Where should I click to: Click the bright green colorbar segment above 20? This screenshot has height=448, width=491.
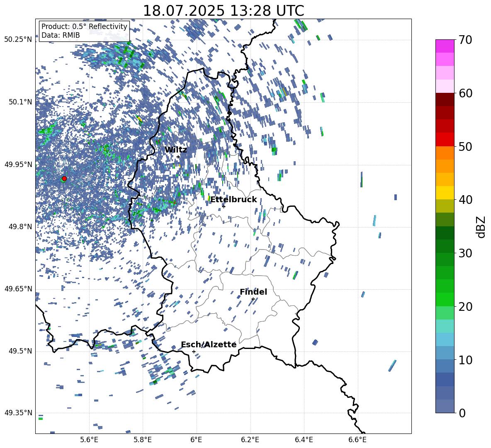coord(445,299)
